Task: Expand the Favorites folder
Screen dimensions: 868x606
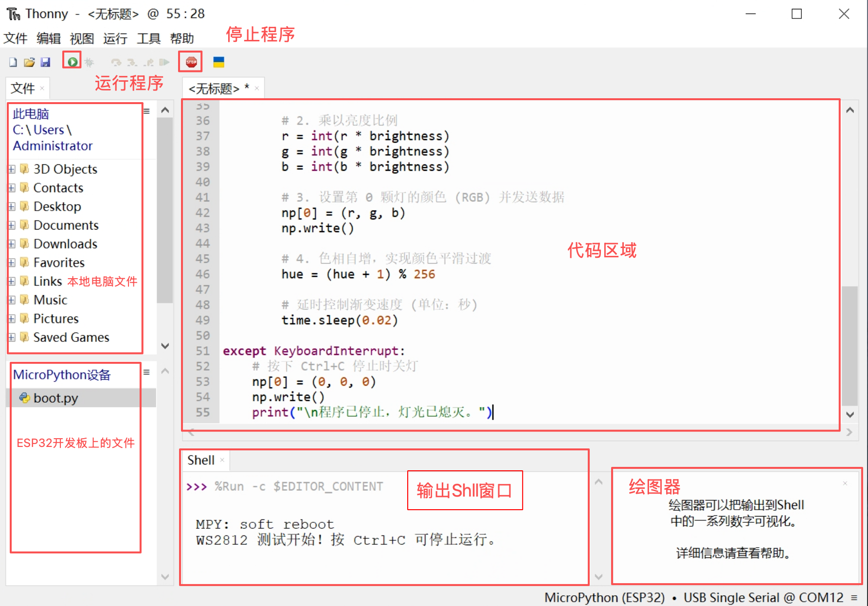Action: (x=12, y=263)
